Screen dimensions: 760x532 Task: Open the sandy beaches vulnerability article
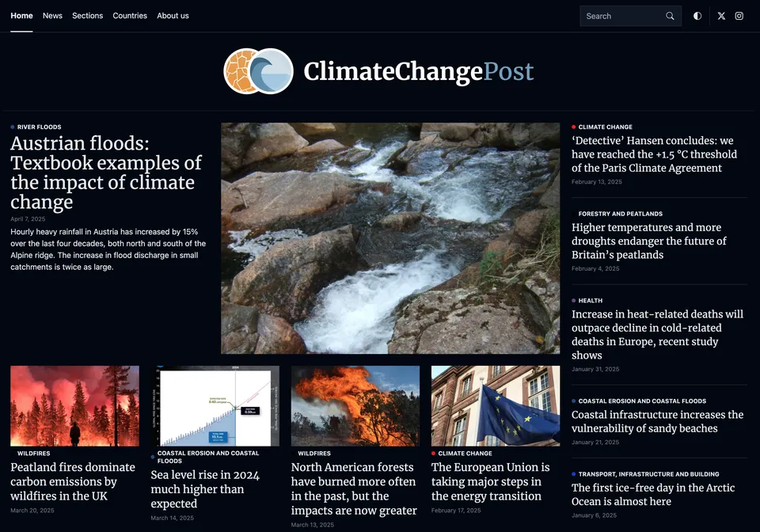657,421
